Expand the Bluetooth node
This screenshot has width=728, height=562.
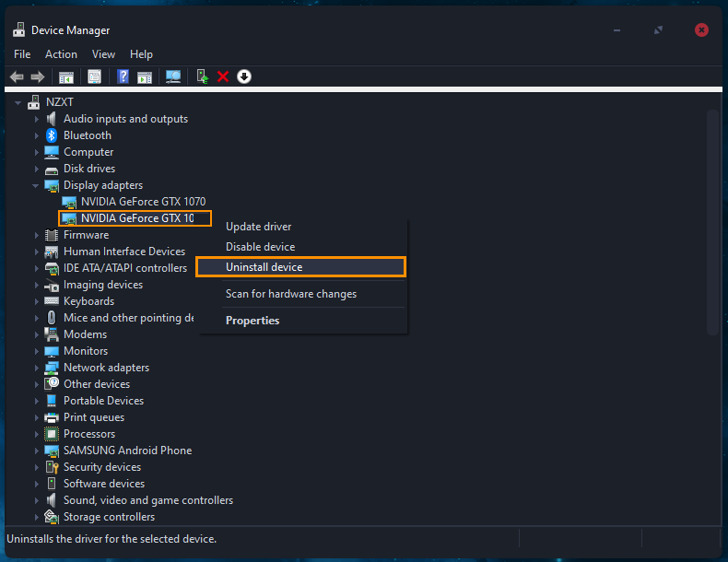coord(37,136)
